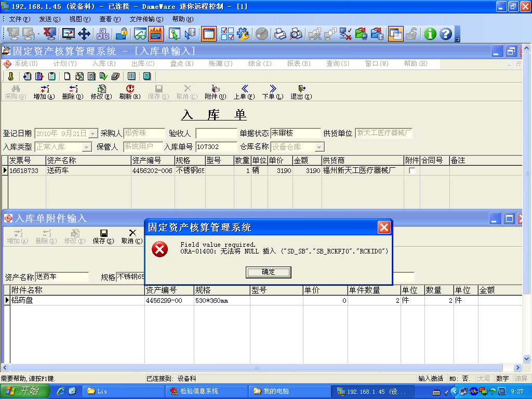
Task: Open the 登记日期 date dropdown
Action: [x=93, y=134]
